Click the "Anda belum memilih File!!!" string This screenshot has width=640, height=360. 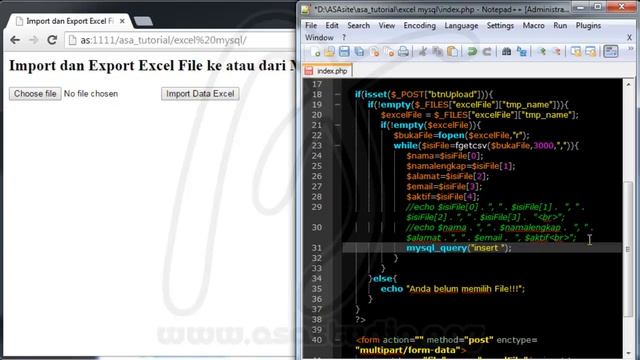point(465,289)
